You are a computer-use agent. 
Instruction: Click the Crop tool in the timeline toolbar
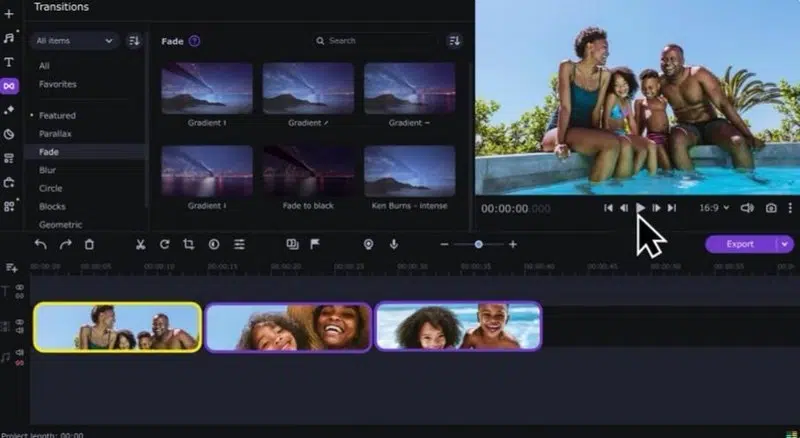189,244
